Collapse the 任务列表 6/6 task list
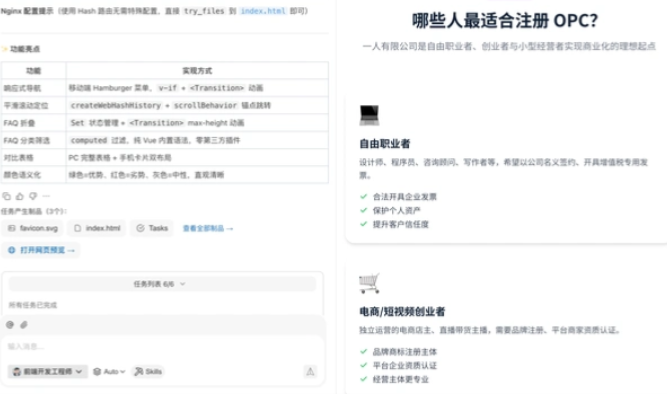The image size is (667, 394). tap(162, 284)
